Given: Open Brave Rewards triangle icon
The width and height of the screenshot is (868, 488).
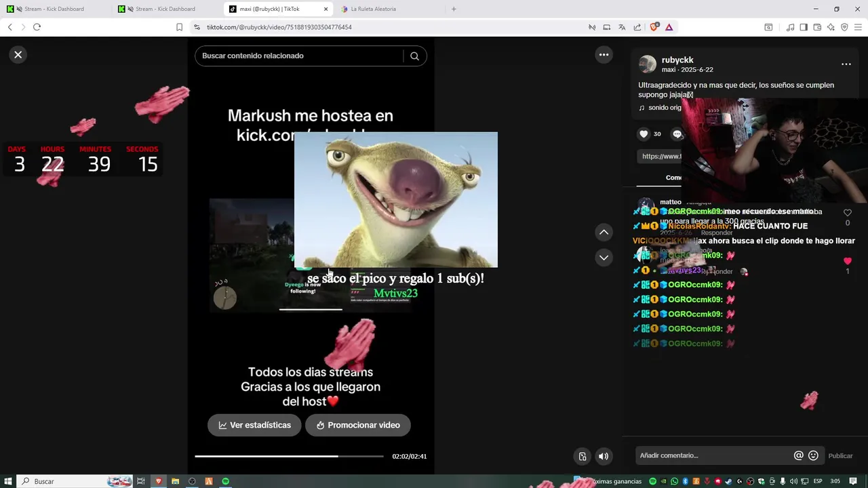Looking at the screenshot, I should [669, 27].
